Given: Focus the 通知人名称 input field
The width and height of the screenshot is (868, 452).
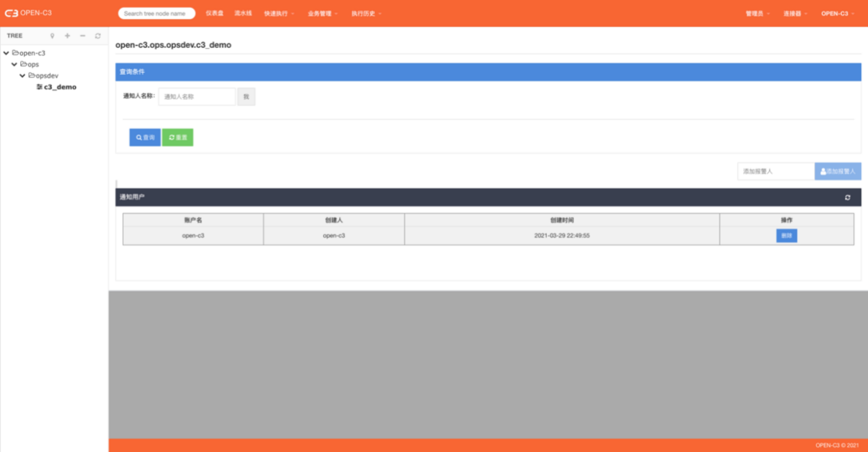Looking at the screenshot, I should (197, 97).
